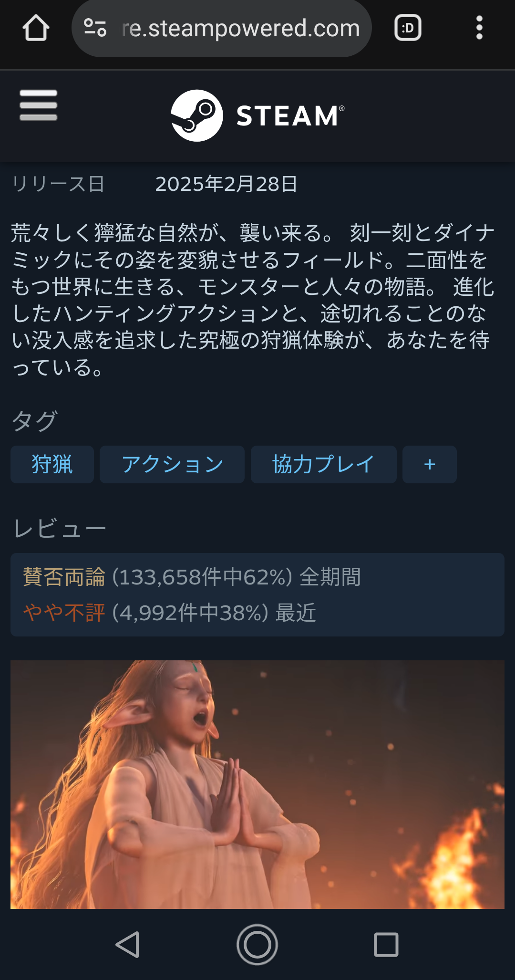Open the game trailer screenshot image
The image size is (515, 980).
[x=257, y=784]
